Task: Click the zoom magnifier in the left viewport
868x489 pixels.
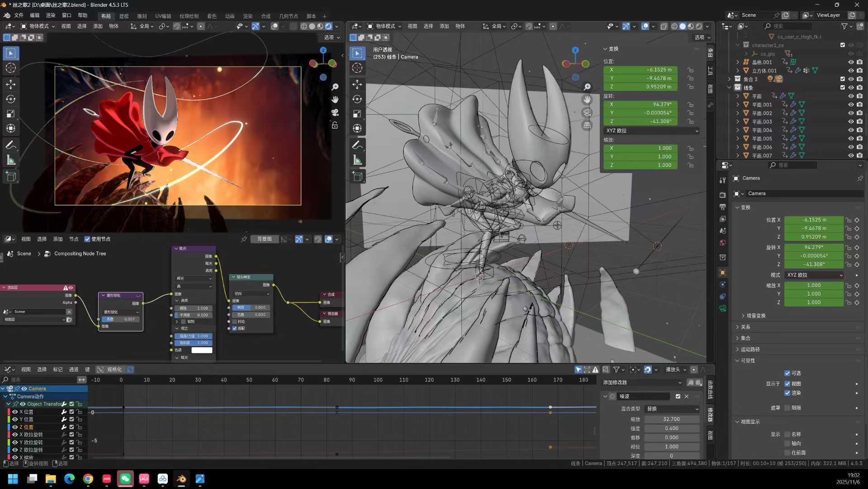Action: pyautogui.click(x=335, y=86)
